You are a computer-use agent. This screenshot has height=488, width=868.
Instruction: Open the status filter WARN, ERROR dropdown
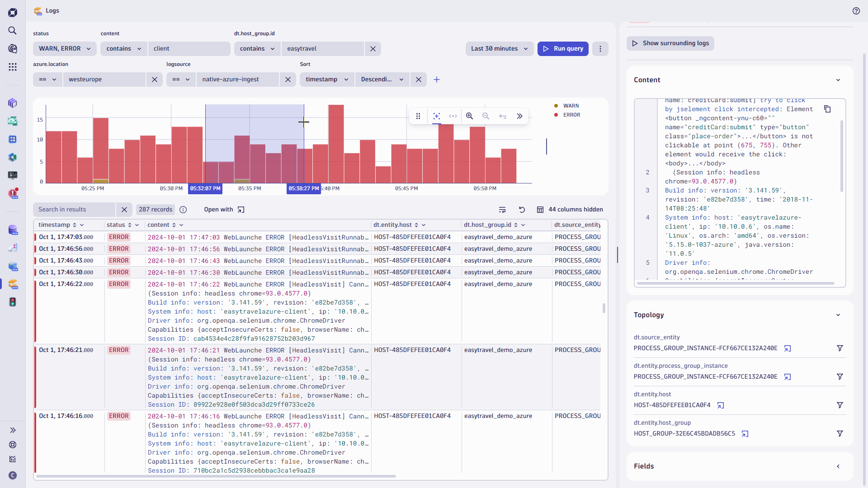click(x=64, y=48)
